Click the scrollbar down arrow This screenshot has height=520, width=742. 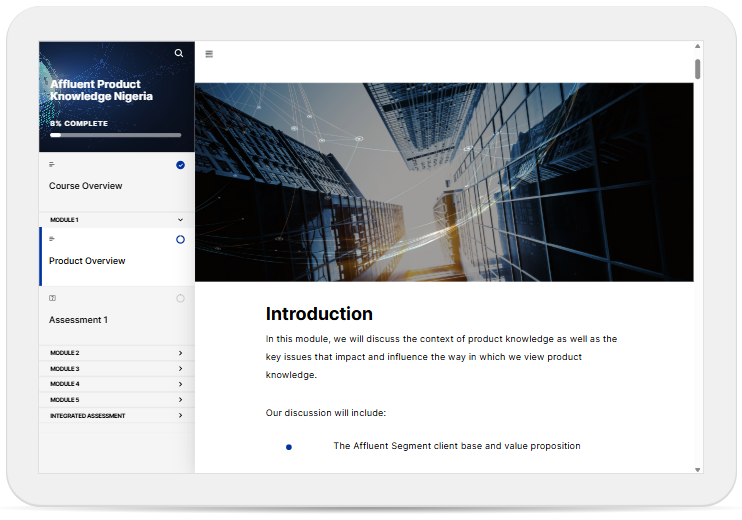(x=698, y=470)
